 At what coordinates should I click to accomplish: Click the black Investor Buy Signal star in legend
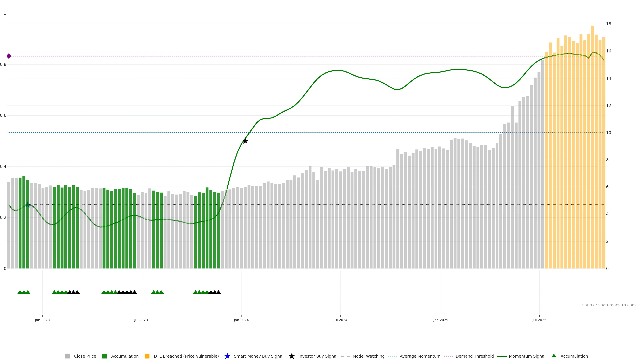291,356
